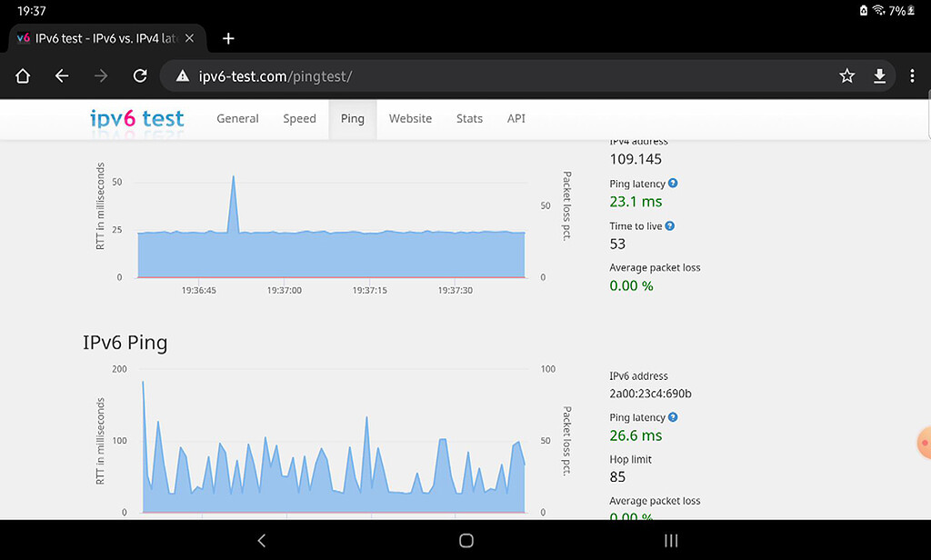The height and width of the screenshot is (560, 931).
Task: Open downloads via the download icon
Action: click(879, 76)
